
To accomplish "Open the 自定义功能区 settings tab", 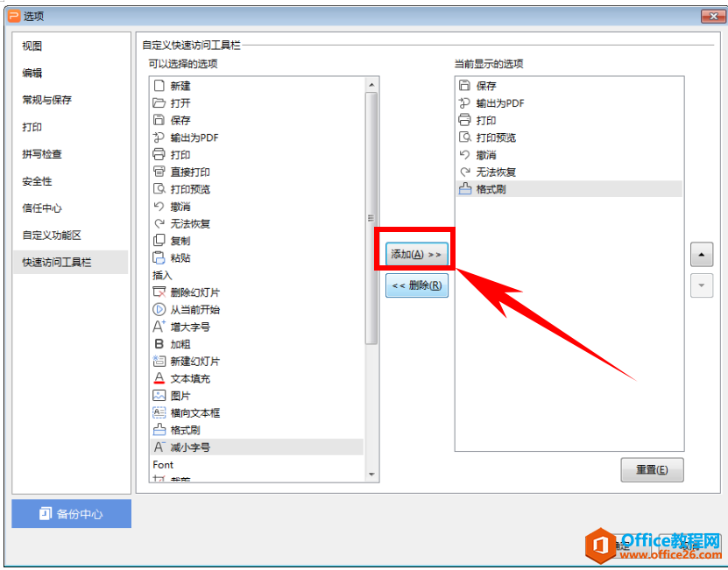I will click(x=52, y=235).
